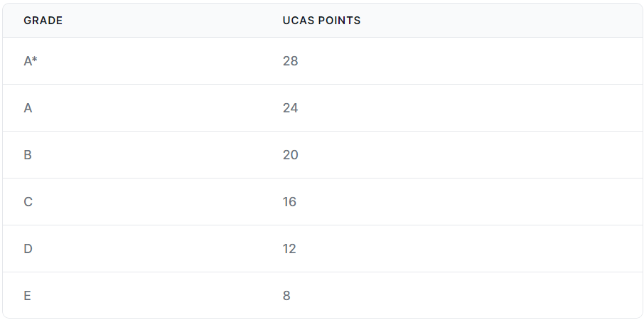Click the grade B cell
Screen dimensions: 644x325
(28, 155)
